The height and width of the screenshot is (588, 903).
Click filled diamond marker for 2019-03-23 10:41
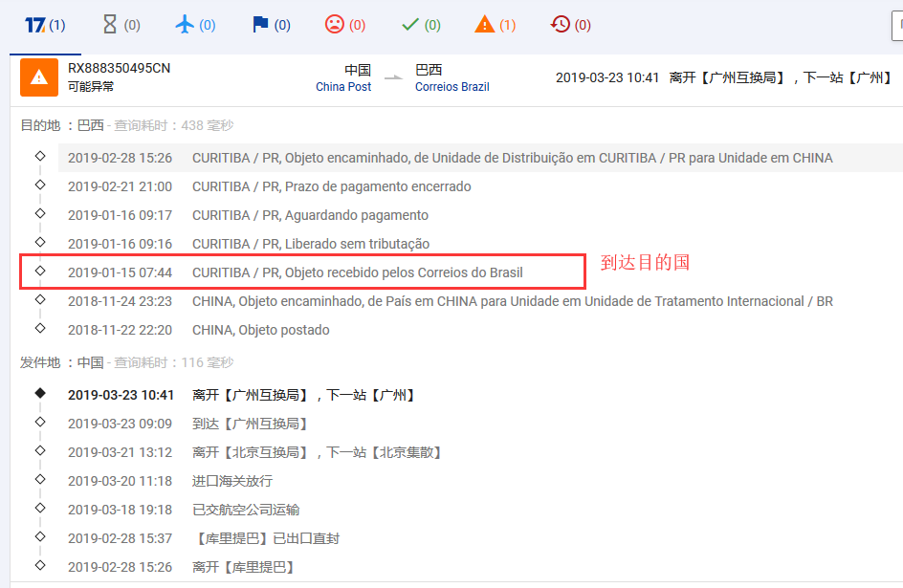click(x=39, y=393)
